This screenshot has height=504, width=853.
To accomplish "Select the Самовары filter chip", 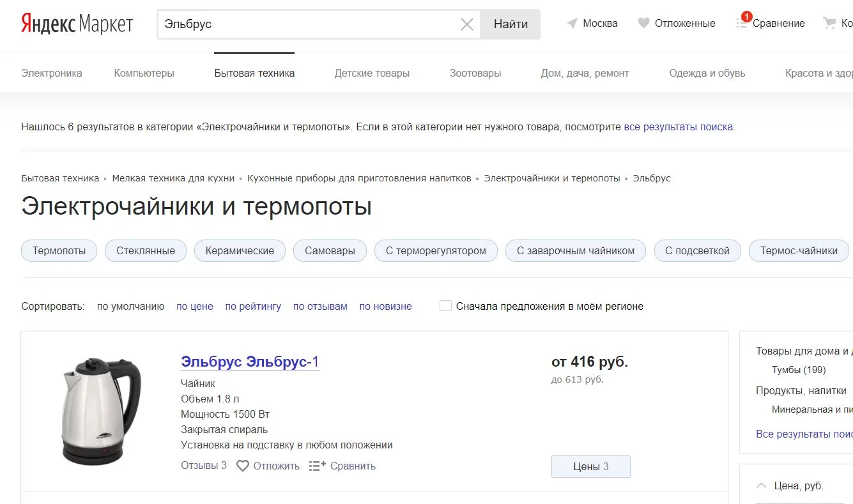I will pos(330,250).
